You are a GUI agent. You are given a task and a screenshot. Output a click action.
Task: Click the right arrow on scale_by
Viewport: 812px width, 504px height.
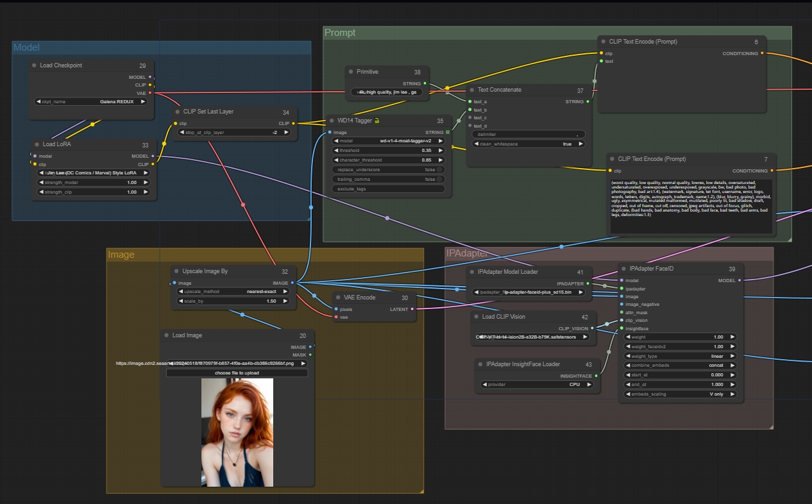[x=286, y=301]
